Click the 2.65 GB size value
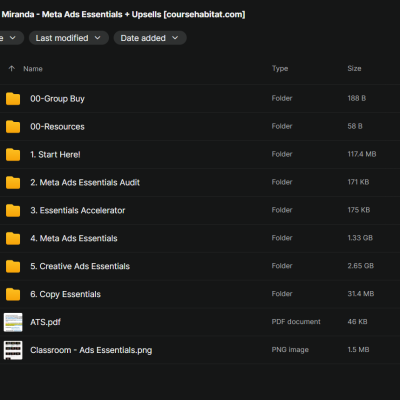The height and width of the screenshot is (400, 400). pyautogui.click(x=361, y=266)
